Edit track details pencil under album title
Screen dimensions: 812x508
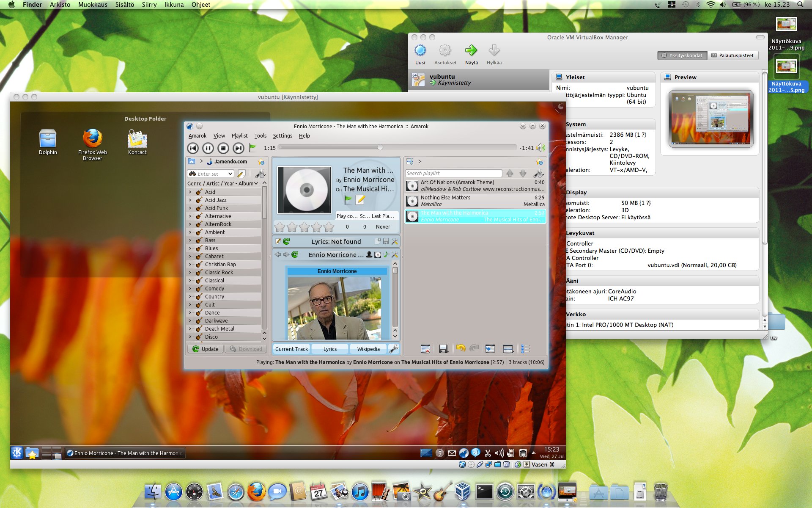(x=360, y=199)
